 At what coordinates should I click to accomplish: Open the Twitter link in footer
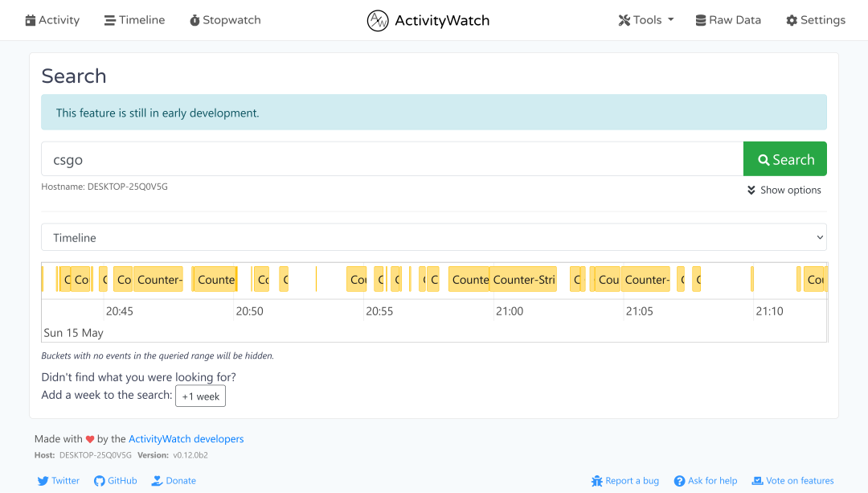(59, 481)
